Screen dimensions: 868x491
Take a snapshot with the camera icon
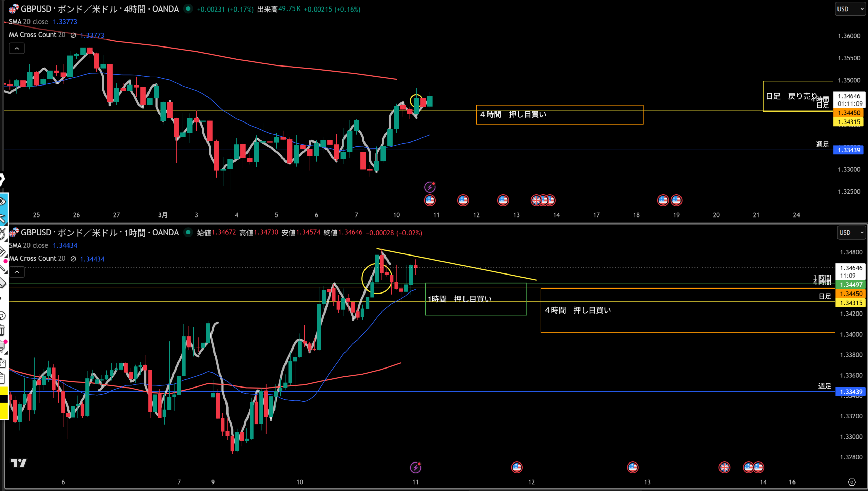(x=3, y=363)
